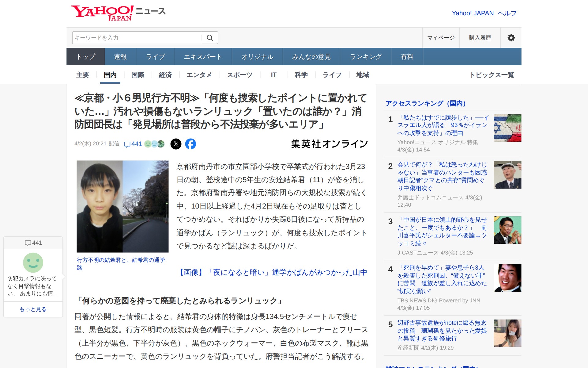Expand comments with もっと見る
588x368 pixels.
33,309
